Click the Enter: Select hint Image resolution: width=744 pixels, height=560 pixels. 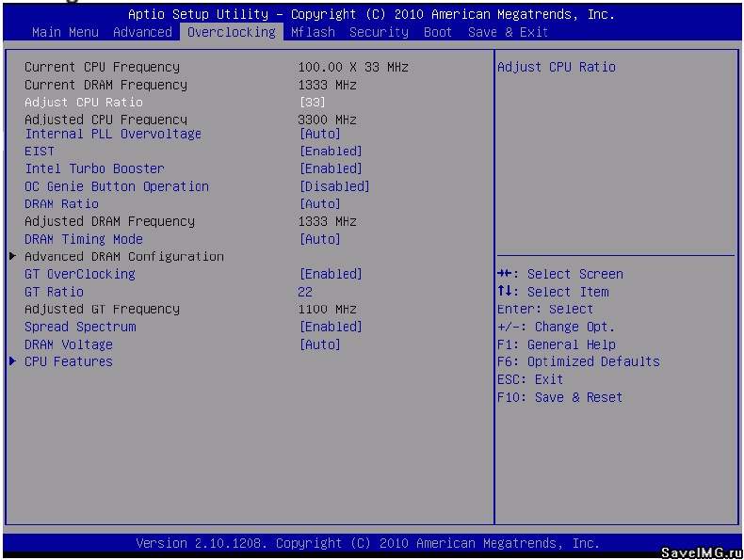[545, 309]
